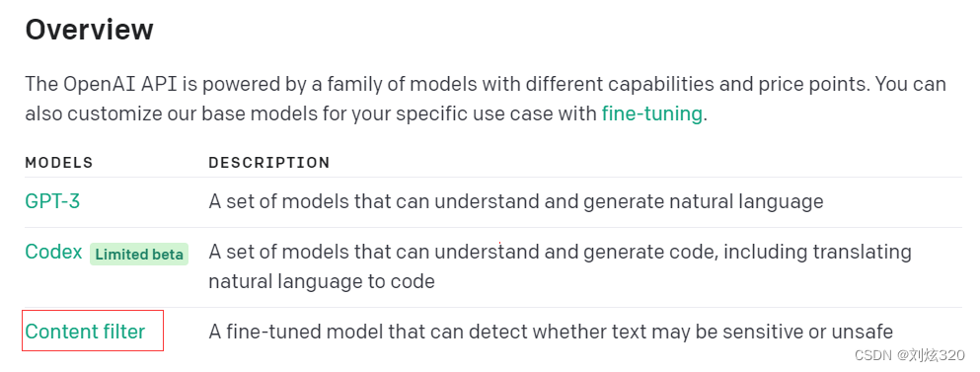The height and width of the screenshot is (372, 980).
Task: Click the Codex description's first line
Action: [x=560, y=252]
